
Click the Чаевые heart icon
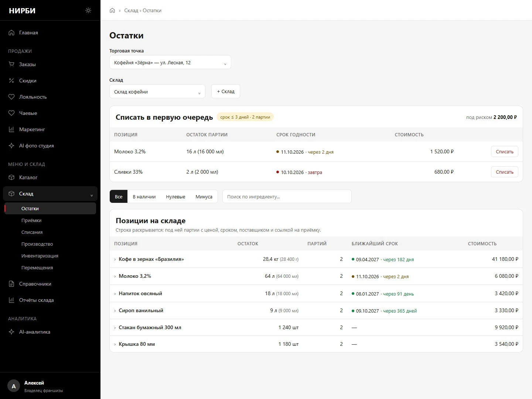(11, 113)
